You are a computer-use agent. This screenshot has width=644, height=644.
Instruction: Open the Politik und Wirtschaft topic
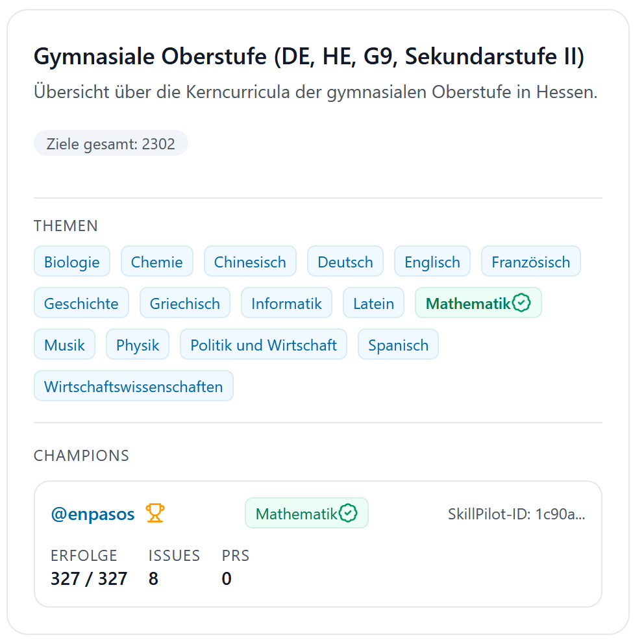(x=264, y=344)
